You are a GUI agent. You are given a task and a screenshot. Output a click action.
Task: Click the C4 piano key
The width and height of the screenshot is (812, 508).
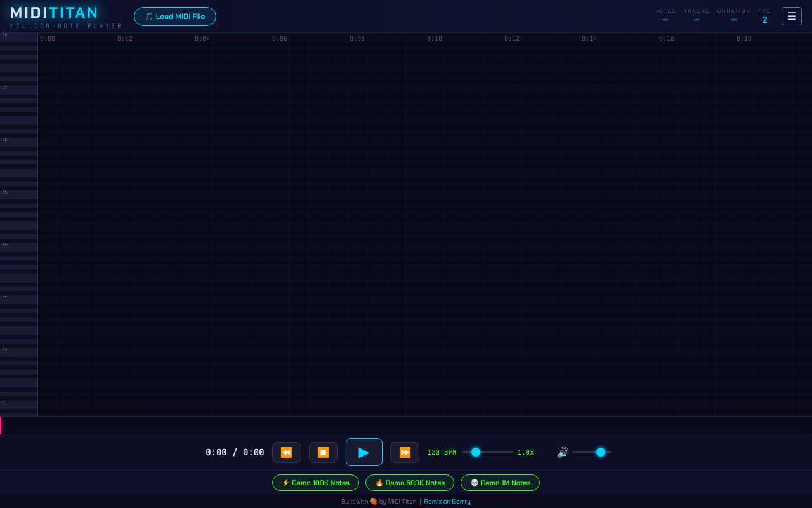pos(19,246)
